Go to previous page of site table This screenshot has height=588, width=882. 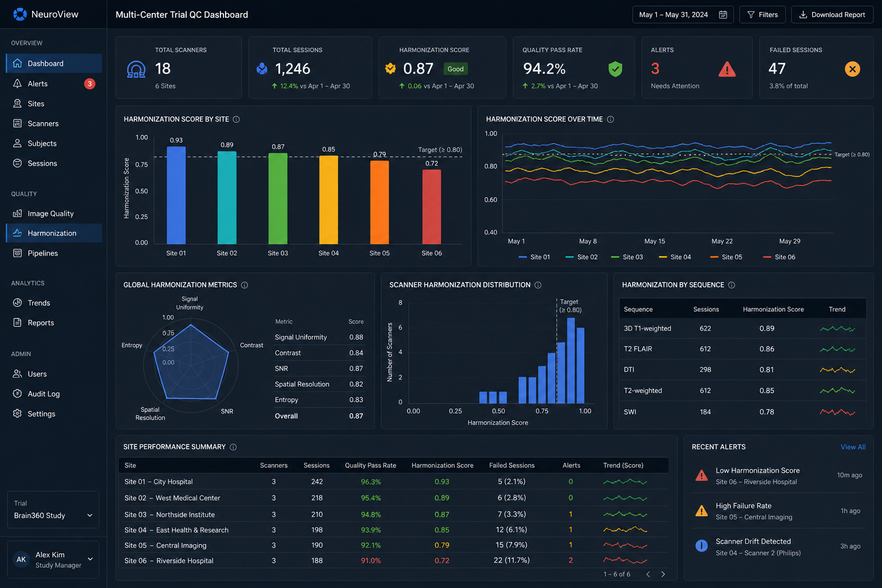pyautogui.click(x=648, y=574)
